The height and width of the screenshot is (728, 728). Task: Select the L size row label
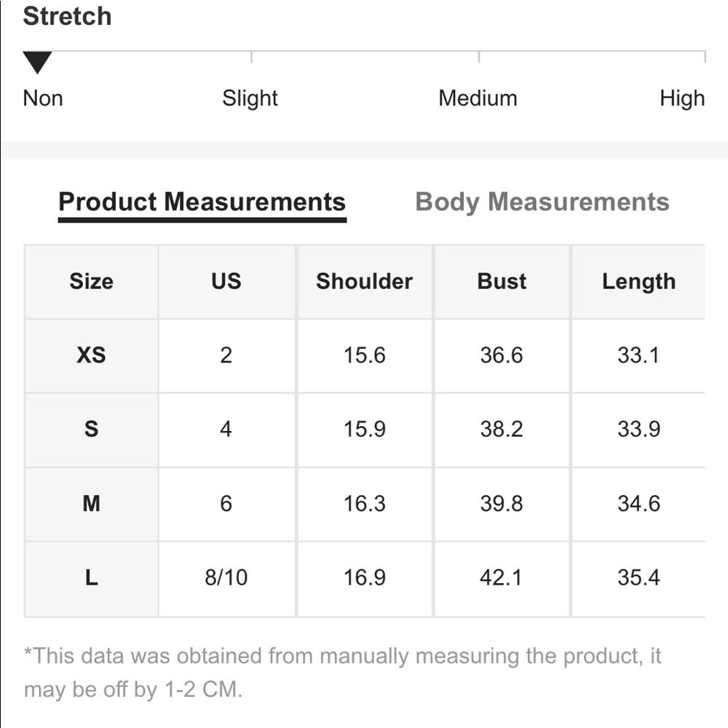tap(91, 578)
